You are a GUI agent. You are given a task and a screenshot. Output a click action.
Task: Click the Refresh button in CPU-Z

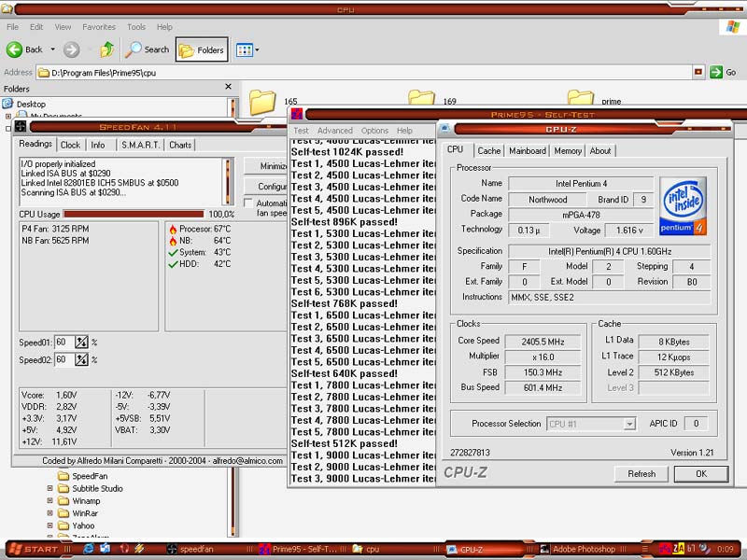click(641, 473)
